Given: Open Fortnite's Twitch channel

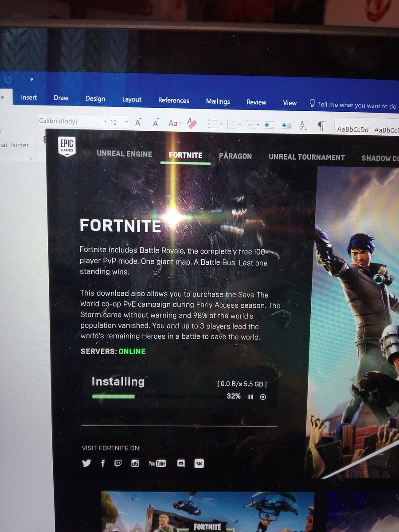Looking at the screenshot, I should click(118, 463).
